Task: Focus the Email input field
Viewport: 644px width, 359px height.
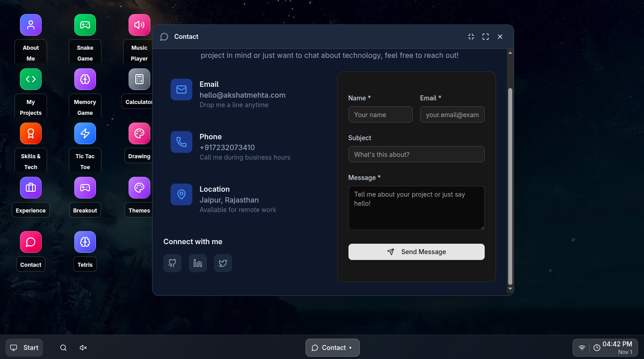Action: pyautogui.click(x=453, y=114)
